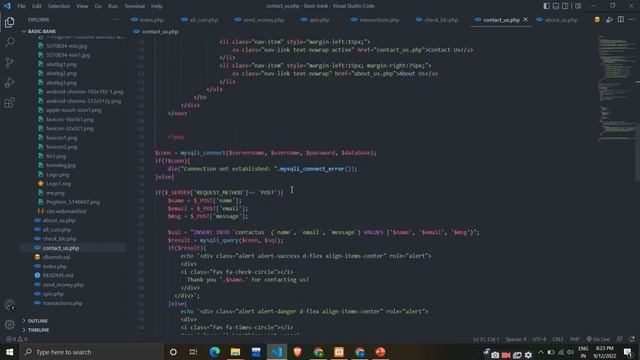This screenshot has height=360, width=640.
Task: Open the Manage gear in activity bar
Action: (10, 324)
